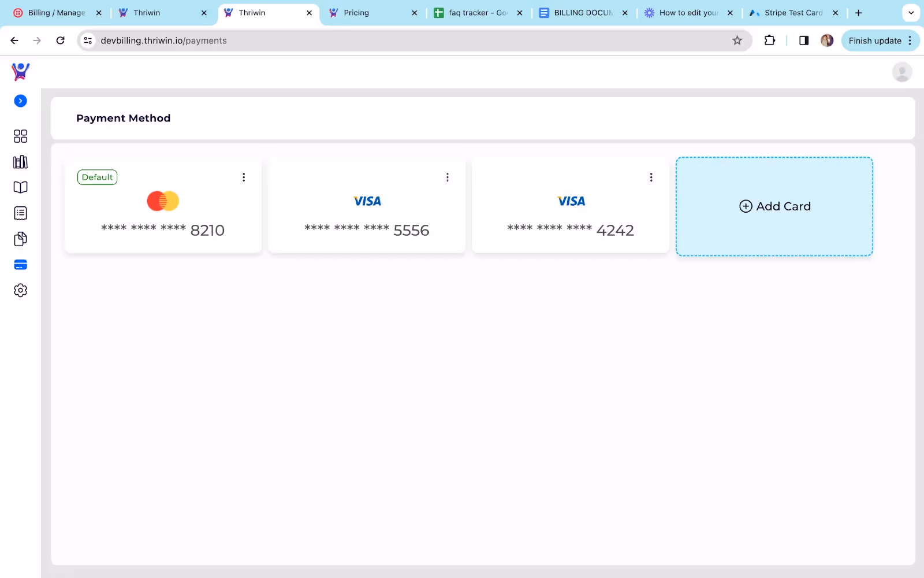Close the Pricing browser tab
Viewport: 924px width, 578px height.
[x=414, y=13]
